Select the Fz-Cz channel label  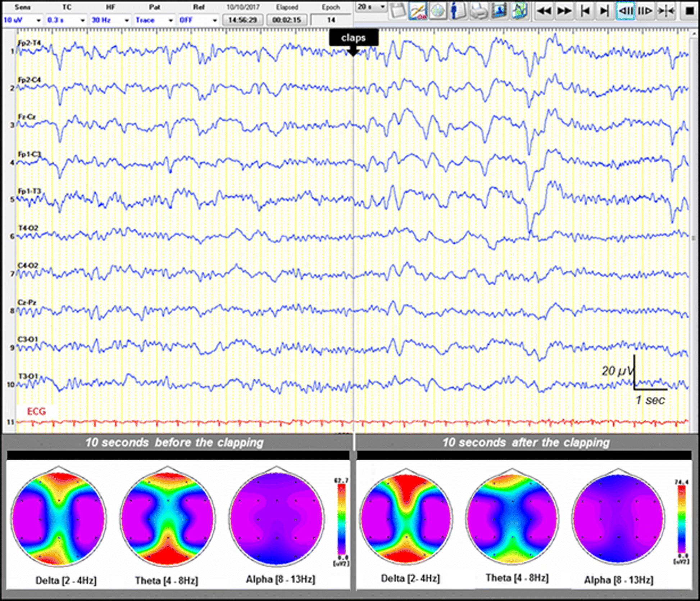tap(27, 117)
